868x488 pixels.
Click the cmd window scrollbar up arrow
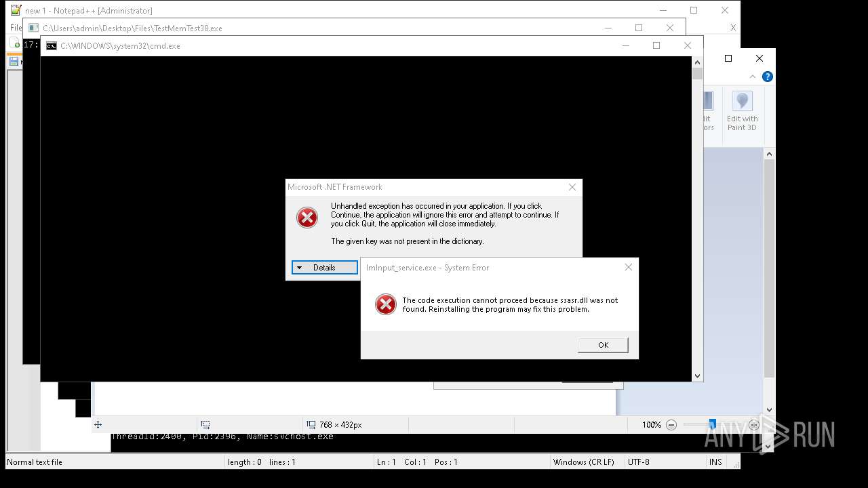(697, 62)
